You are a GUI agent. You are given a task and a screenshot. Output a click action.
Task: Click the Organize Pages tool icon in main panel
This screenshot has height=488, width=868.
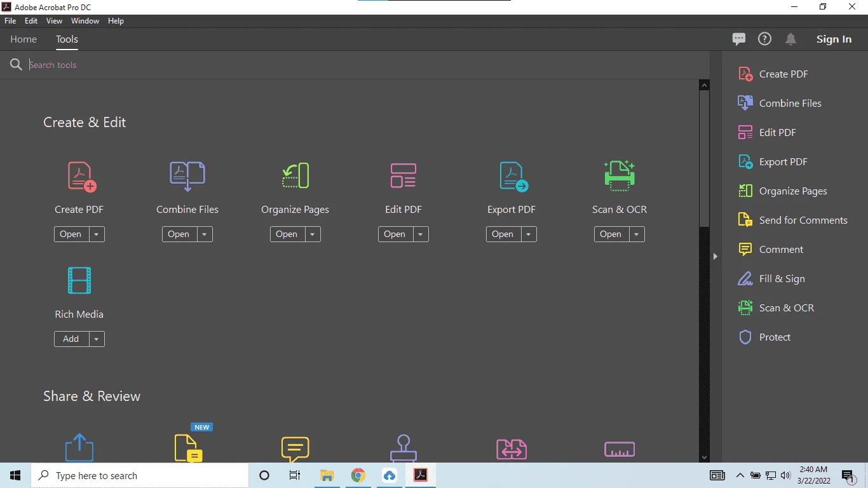point(295,176)
